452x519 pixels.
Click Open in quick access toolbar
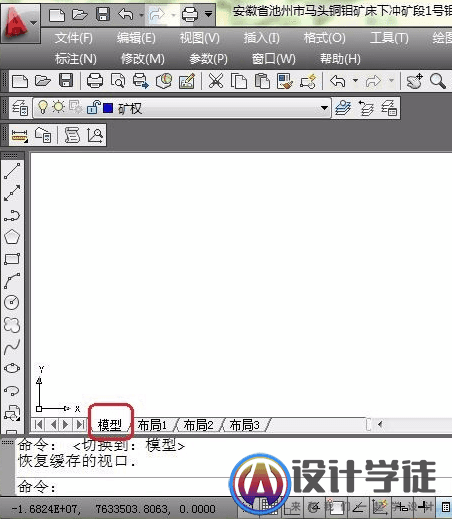tap(80, 15)
